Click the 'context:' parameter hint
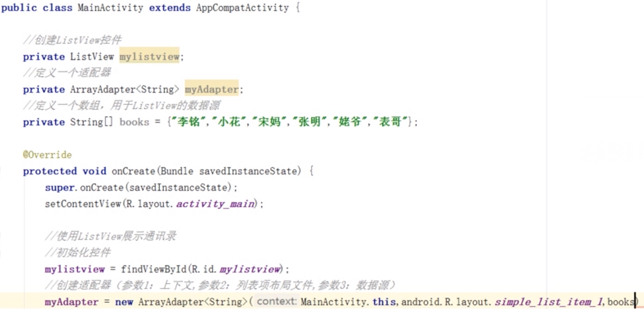Image resolution: width=644 pixels, height=309 pixels. [275, 301]
